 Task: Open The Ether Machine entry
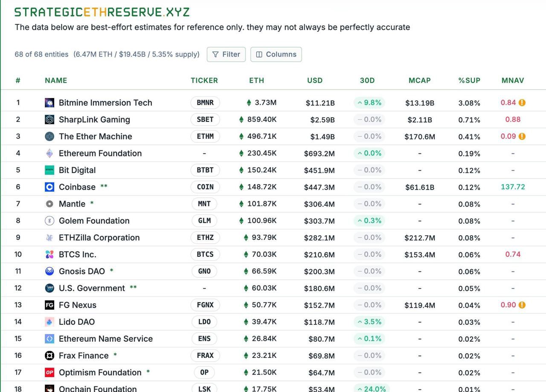[95, 136]
